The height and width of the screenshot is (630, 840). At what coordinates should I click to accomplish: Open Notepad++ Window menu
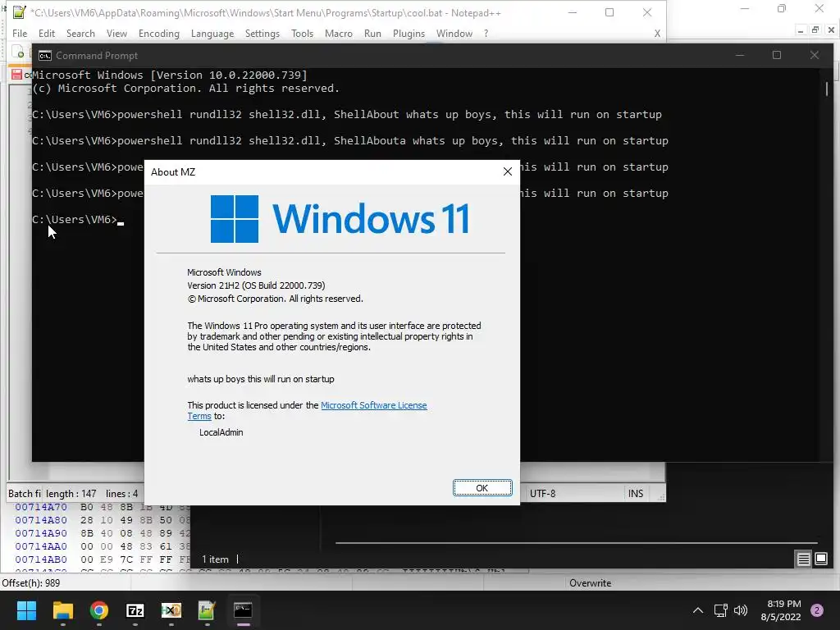pyautogui.click(x=454, y=33)
